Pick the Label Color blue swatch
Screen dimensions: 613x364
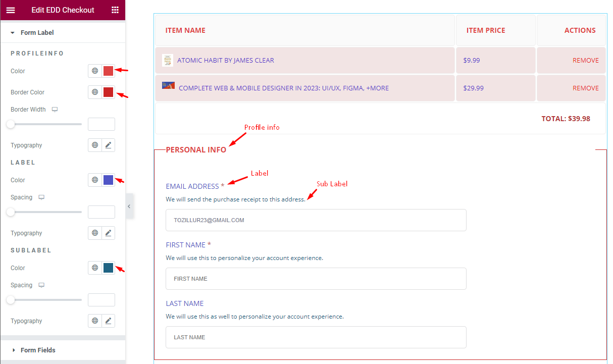point(108,180)
